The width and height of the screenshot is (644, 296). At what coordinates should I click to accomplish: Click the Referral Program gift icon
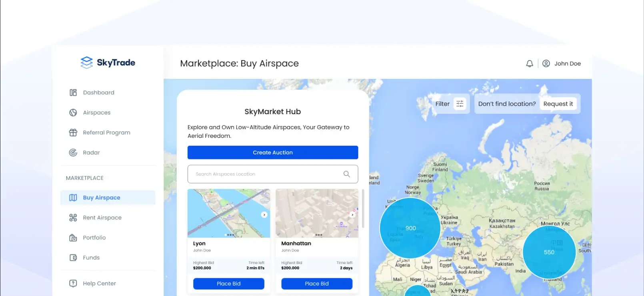pos(73,133)
